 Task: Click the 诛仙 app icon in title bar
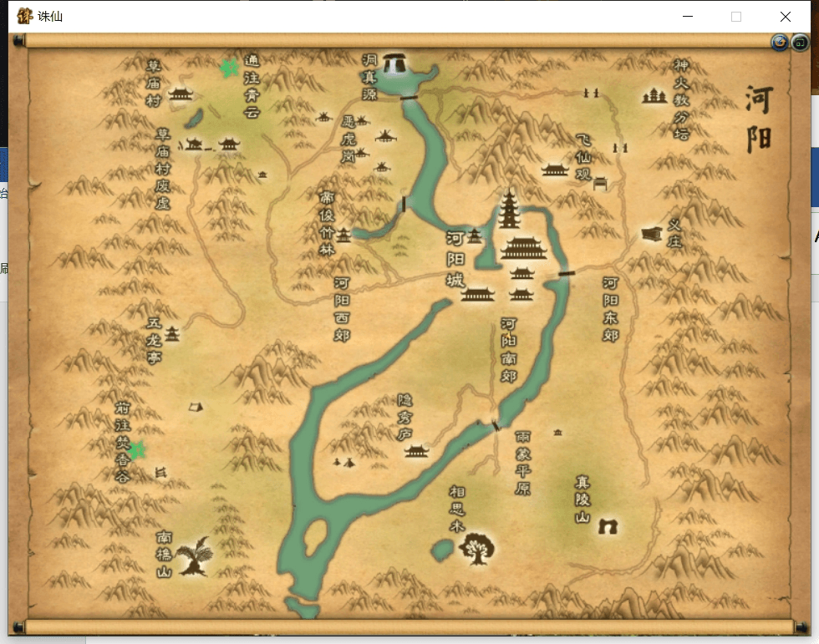[25, 16]
